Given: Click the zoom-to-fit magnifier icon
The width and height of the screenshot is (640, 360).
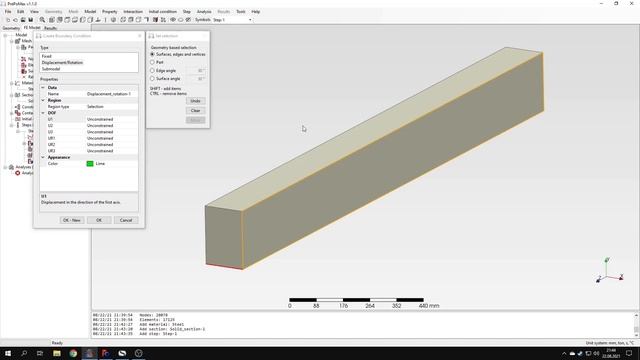Looking at the screenshot, I should (42, 20).
